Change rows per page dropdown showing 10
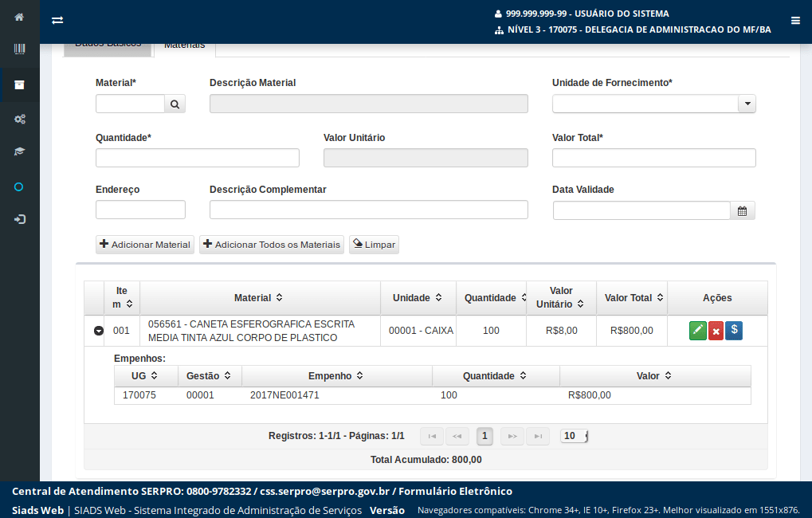 pos(574,436)
